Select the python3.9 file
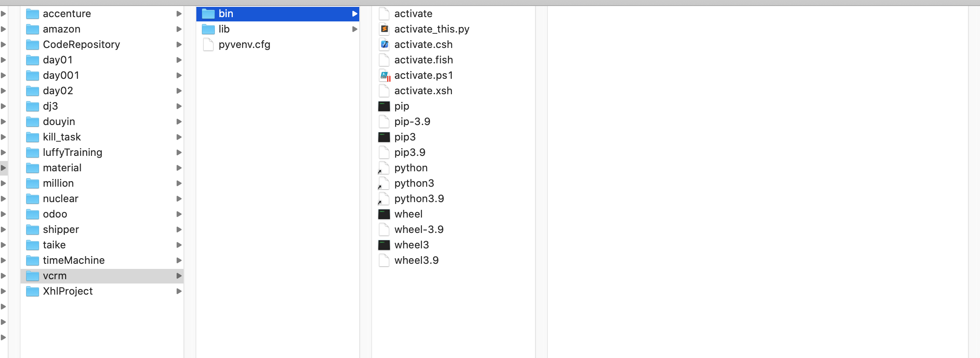This screenshot has height=358, width=980. tap(419, 199)
